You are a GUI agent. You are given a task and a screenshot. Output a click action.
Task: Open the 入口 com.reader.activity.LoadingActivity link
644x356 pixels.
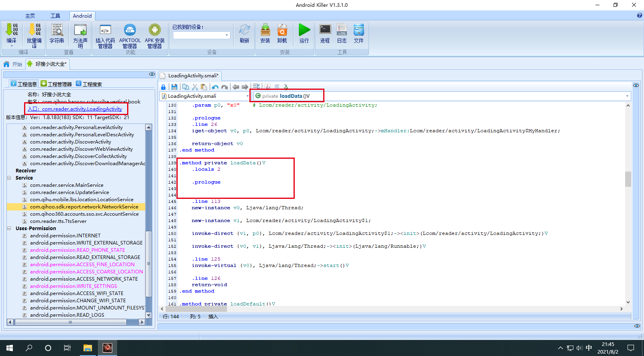pyautogui.click(x=75, y=109)
